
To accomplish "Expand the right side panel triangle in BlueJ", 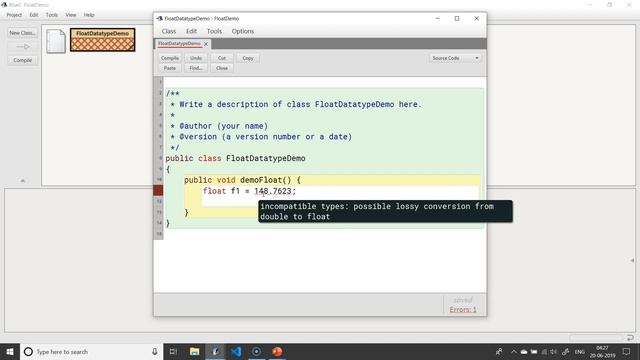I will point(632,260).
